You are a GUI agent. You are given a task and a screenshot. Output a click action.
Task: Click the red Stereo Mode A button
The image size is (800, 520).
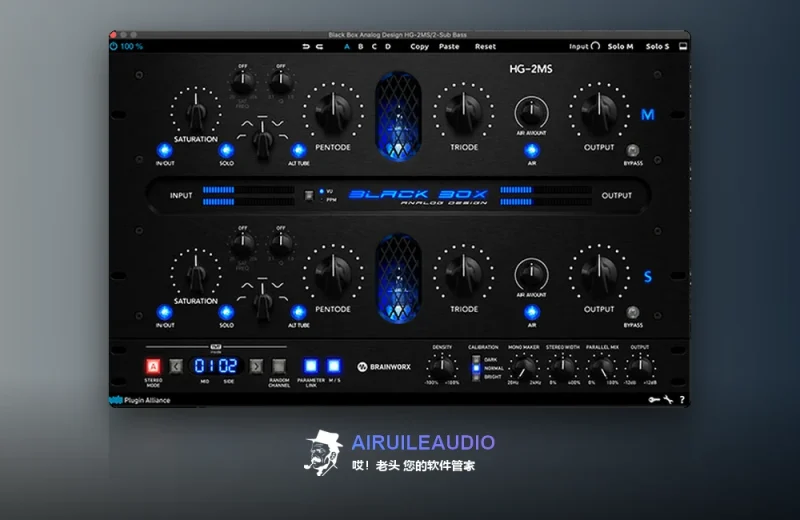[x=153, y=366]
